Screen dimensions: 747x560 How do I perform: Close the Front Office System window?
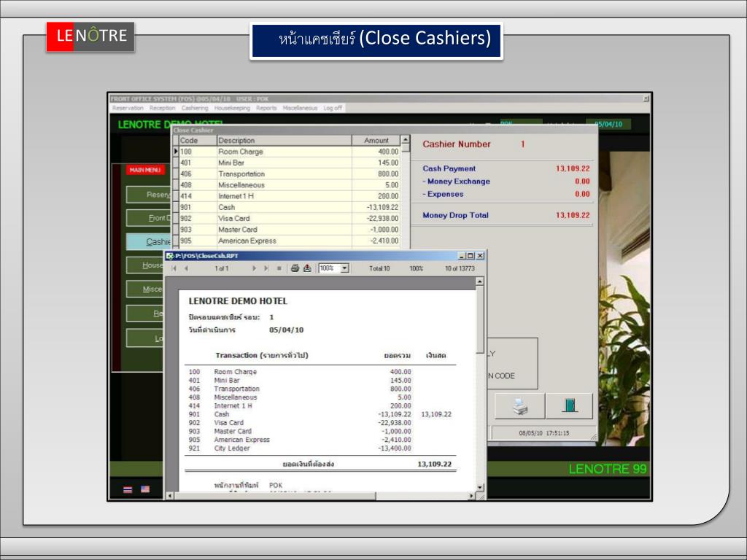tap(646, 98)
